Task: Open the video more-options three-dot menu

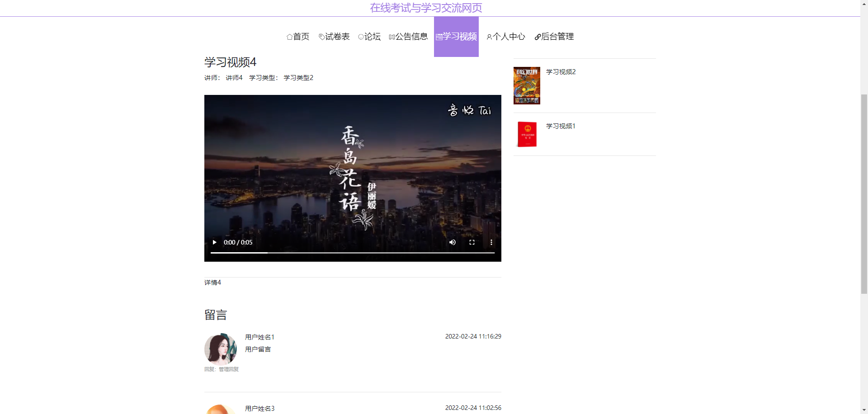Action: coord(491,242)
